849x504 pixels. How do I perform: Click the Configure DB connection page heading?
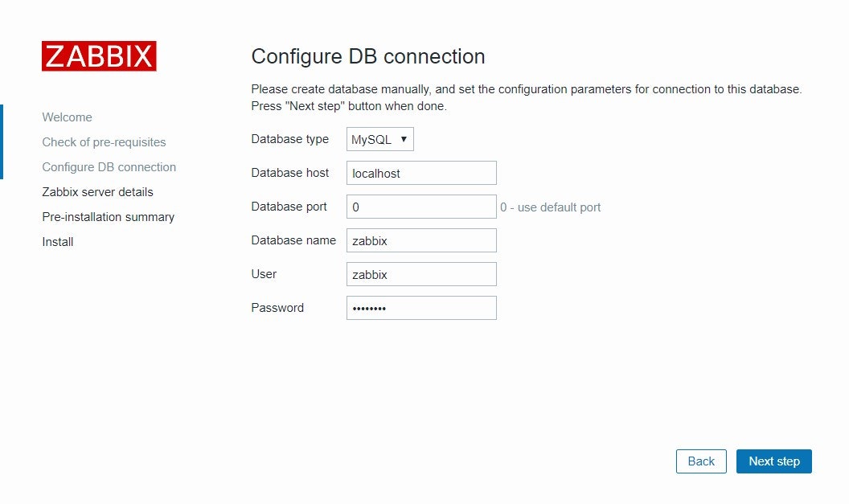tap(368, 56)
